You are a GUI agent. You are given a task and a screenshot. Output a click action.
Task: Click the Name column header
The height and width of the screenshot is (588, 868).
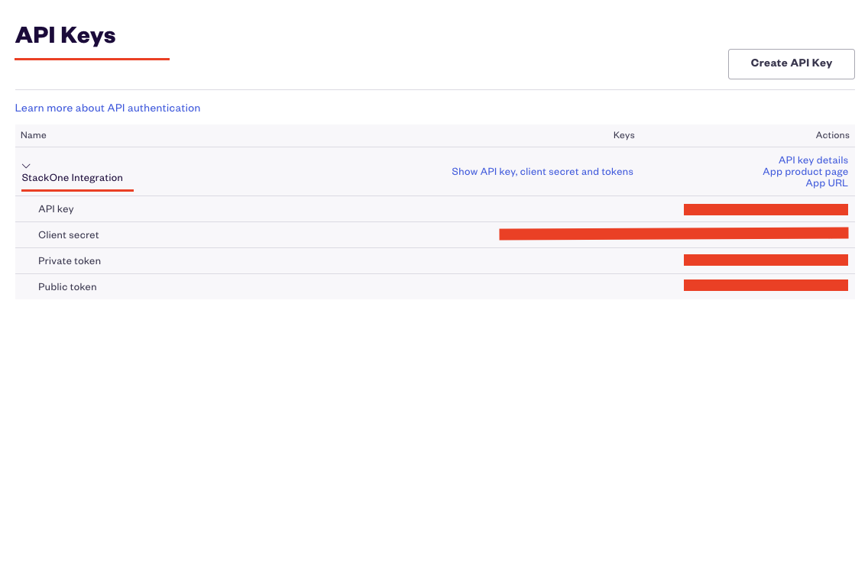coord(33,135)
